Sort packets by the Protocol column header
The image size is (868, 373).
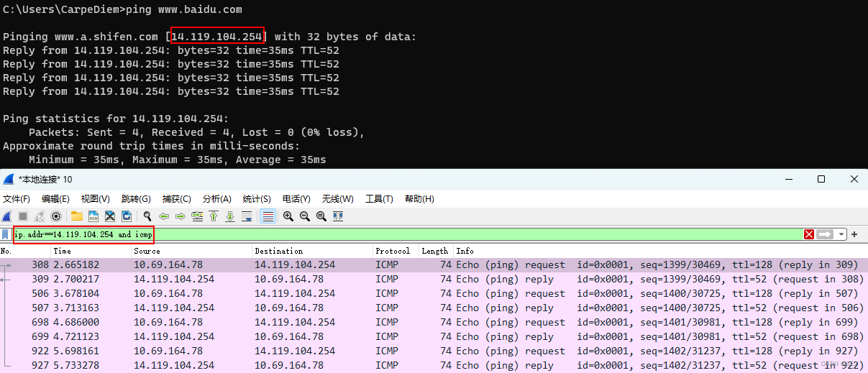click(x=396, y=251)
